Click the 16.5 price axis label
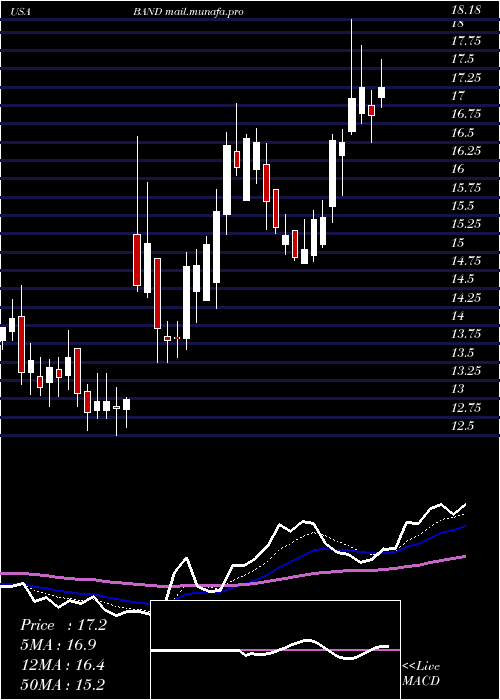 tap(463, 133)
